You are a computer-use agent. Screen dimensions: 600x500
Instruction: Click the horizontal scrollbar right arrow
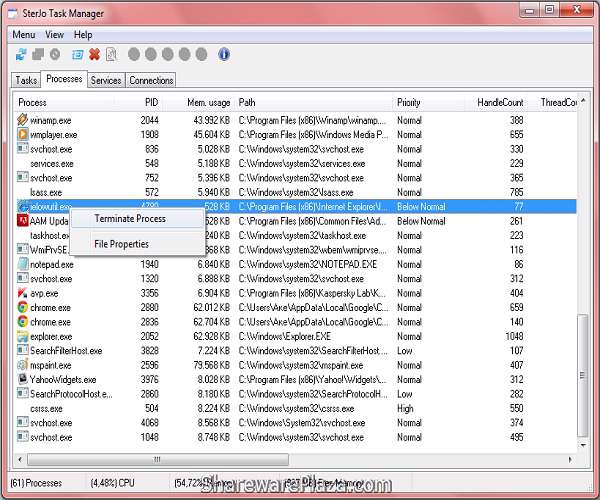(x=571, y=459)
